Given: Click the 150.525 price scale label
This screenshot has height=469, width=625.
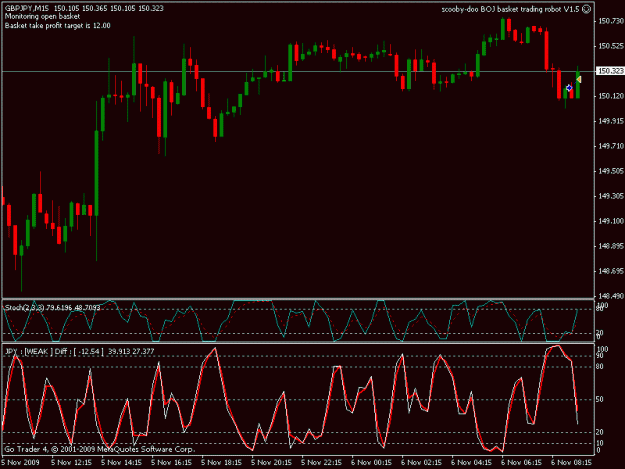Looking at the screenshot, I should click(611, 46).
